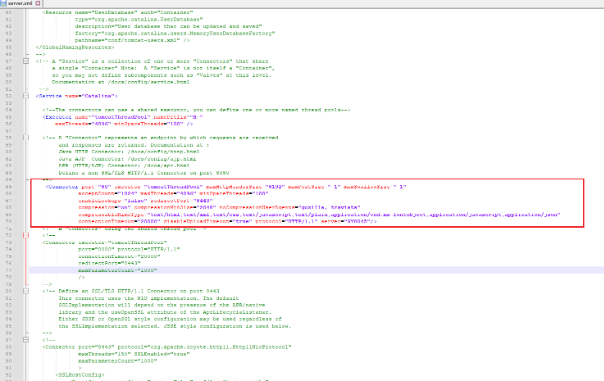
Task: Click the disableUploadTimeout="true" line 70
Action: click(228, 222)
